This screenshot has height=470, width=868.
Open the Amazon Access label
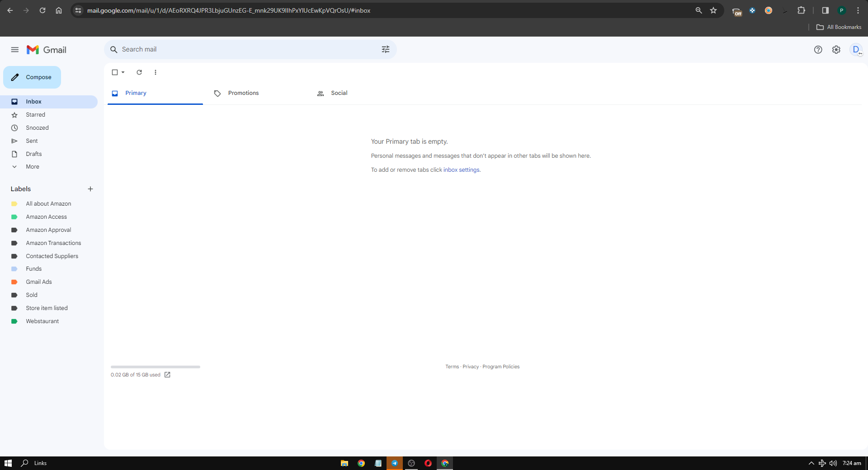pos(49,217)
